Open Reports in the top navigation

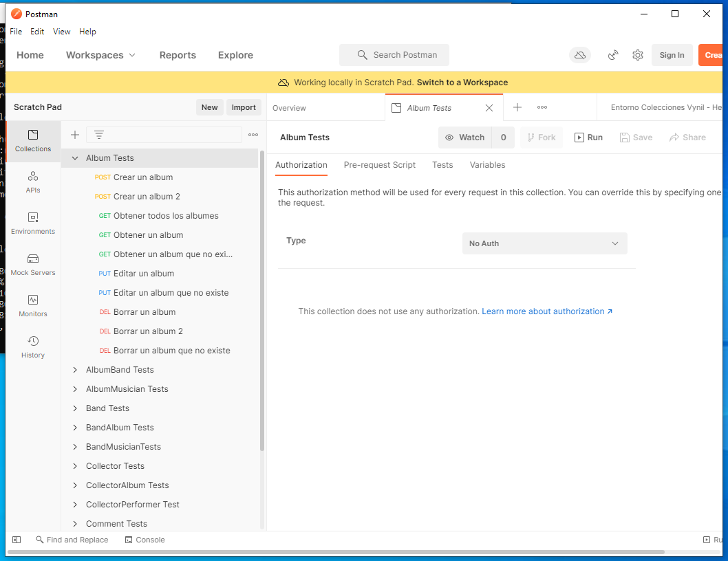click(x=178, y=55)
